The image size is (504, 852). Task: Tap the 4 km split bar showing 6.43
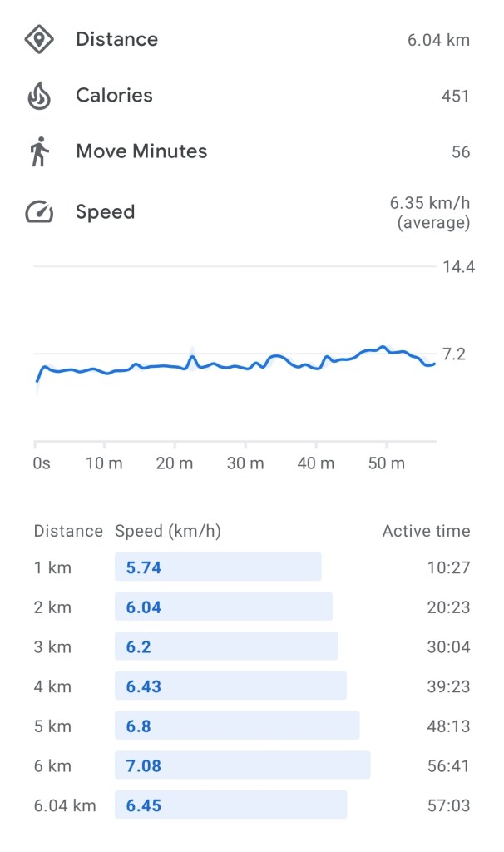[230, 686]
